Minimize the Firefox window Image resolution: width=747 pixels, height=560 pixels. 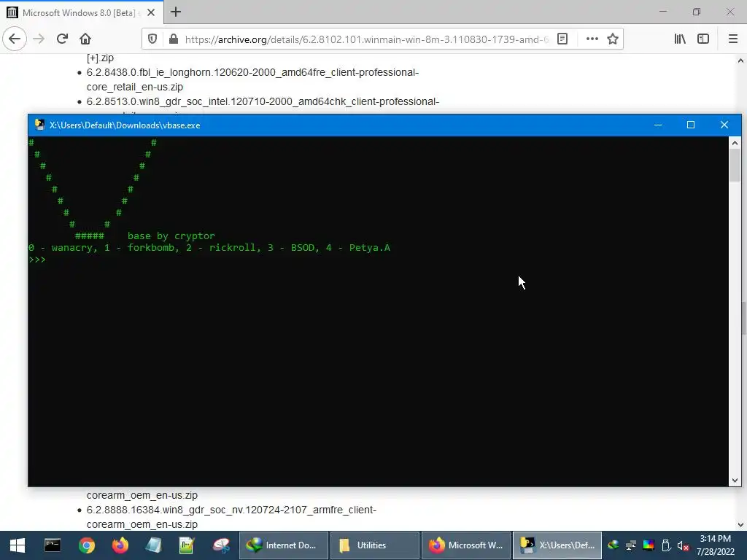663,12
